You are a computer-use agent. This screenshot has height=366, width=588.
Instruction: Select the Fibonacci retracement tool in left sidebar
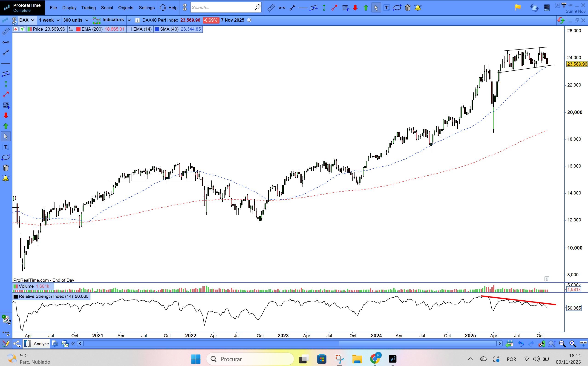pos(6,105)
